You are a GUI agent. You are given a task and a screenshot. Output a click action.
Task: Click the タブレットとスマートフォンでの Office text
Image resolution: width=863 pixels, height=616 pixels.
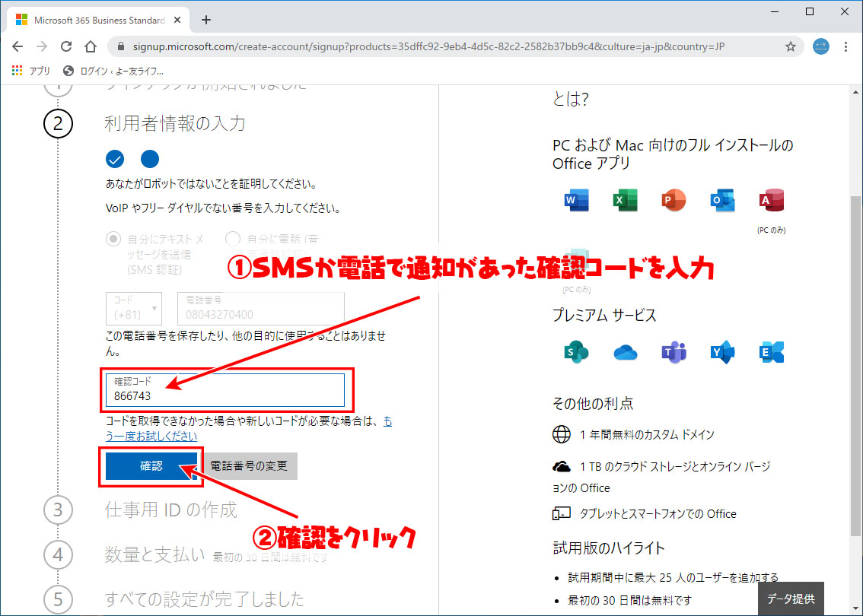[658, 513]
